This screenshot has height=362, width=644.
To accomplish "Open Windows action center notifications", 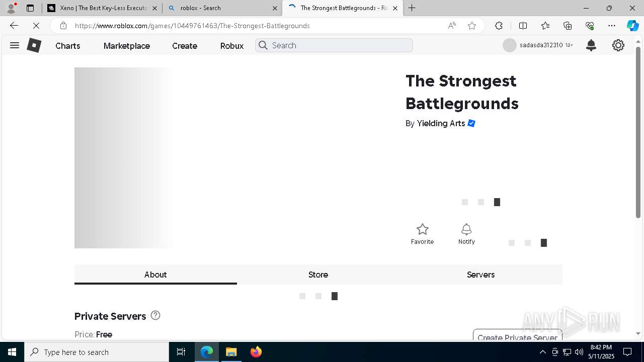I will click(627, 352).
